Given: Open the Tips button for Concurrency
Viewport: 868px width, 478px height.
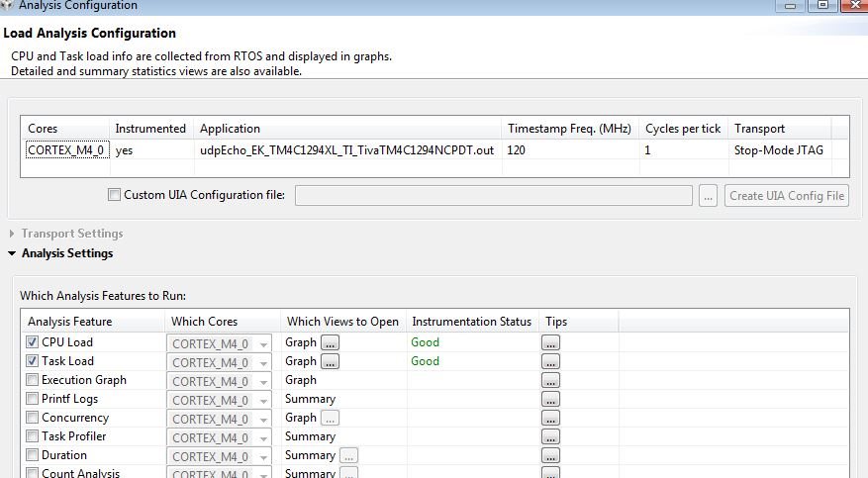Looking at the screenshot, I should [550, 418].
